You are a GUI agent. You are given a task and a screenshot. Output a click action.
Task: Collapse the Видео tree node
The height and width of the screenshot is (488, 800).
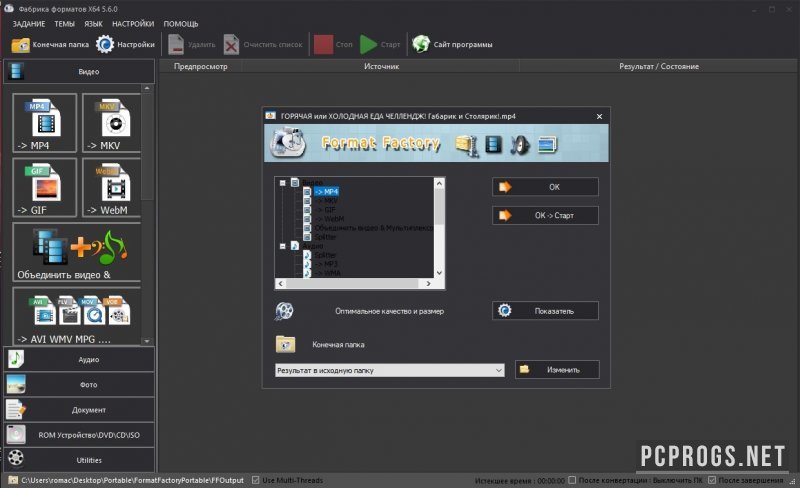(283, 183)
